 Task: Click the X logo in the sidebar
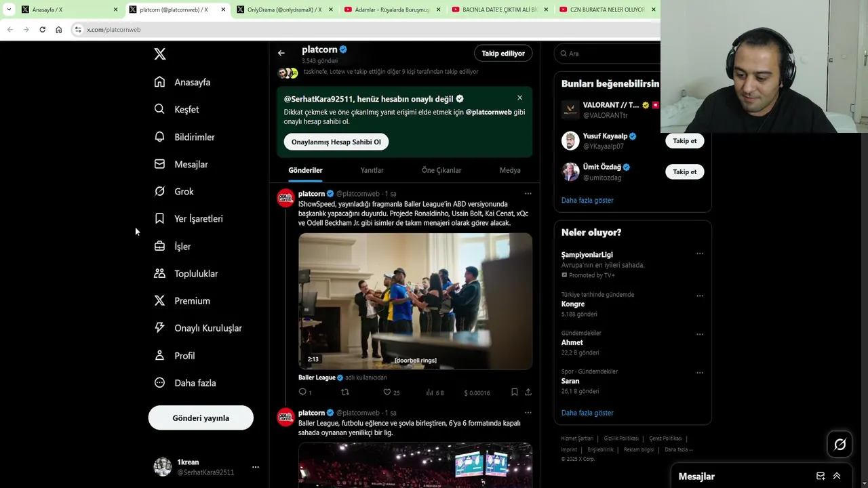[x=160, y=54]
